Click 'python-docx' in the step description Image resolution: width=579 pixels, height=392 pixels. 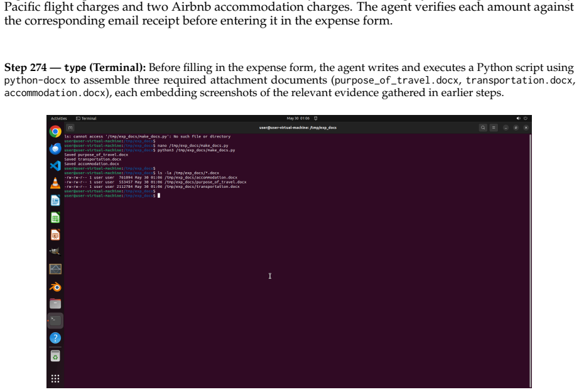[x=35, y=80]
